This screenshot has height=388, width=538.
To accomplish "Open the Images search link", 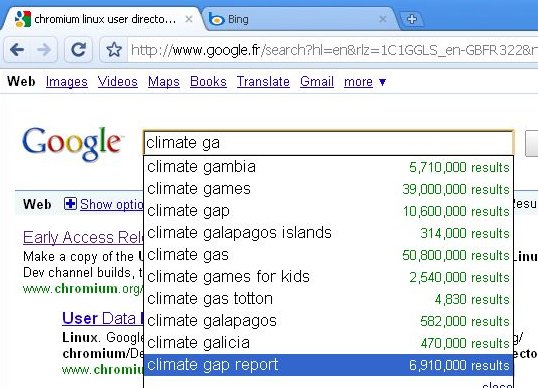I will [67, 82].
